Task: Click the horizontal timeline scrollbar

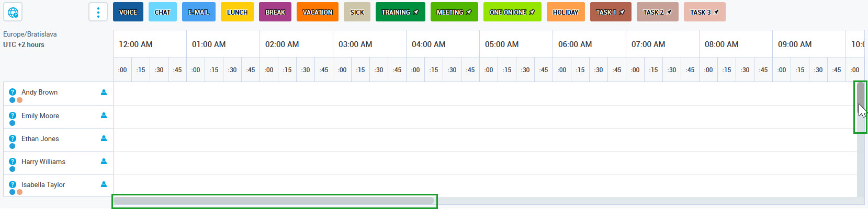Action: point(274,201)
